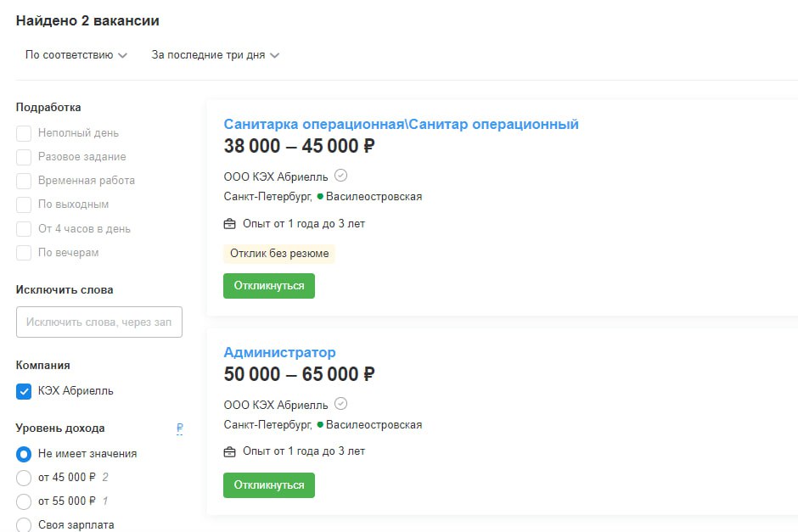The image size is (798, 532).
Task: Click the Отклик без резюме tag
Action: (279, 254)
